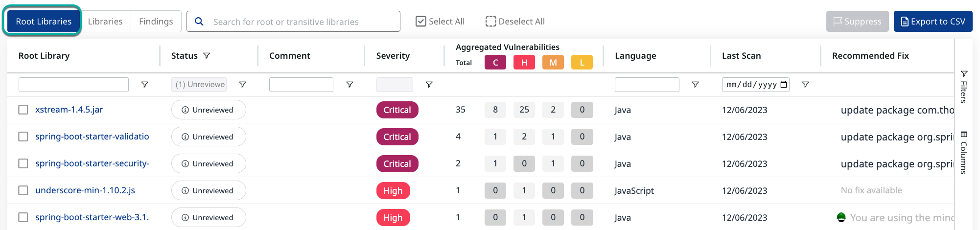
Task: Open the Root Library column filter icon
Action: tap(144, 85)
